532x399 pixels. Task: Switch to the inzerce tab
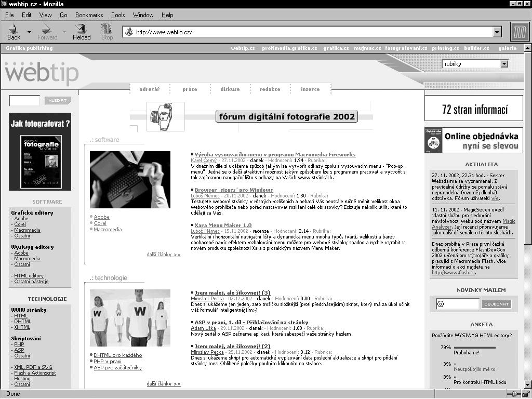310,89
